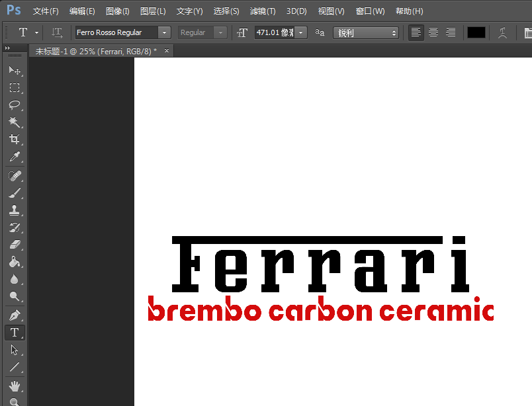The height and width of the screenshot is (406, 532).
Task: Select the Crop tool
Action: coord(15,139)
